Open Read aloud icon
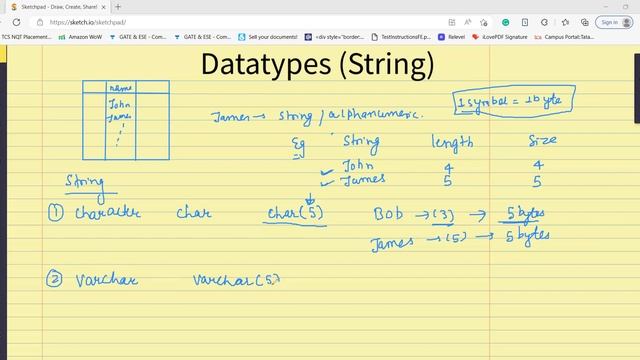This screenshot has width=640, height=360. click(x=468, y=22)
